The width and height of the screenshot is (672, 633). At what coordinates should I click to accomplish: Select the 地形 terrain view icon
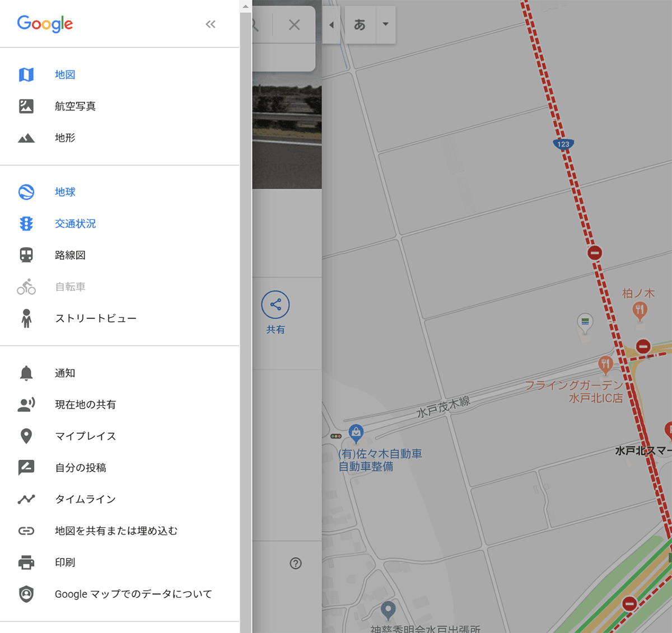click(26, 138)
